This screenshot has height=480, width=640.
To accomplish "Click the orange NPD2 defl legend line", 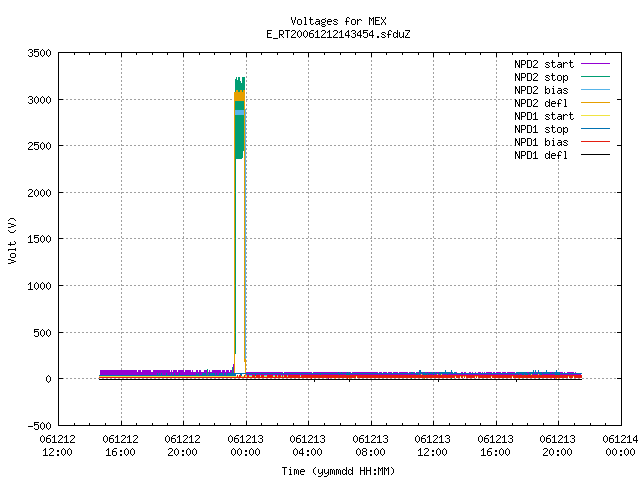I will [596, 102].
